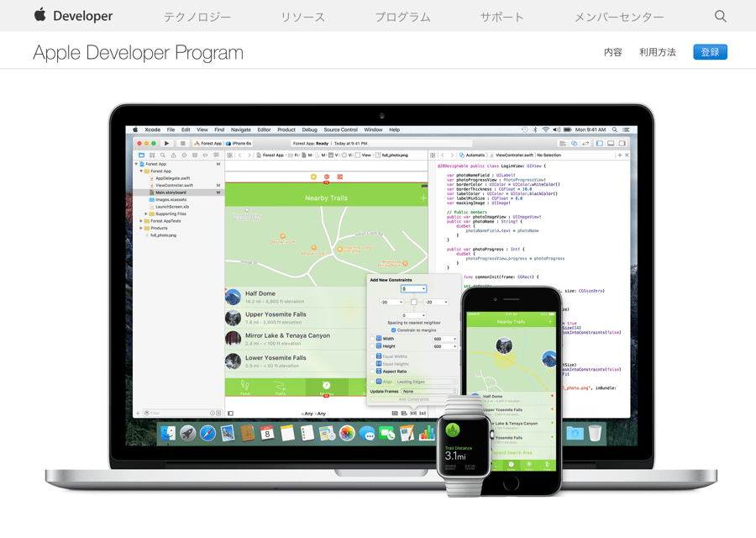756x538 pixels.
Task: Launch Safari from the Dock
Action: coord(207,433)
